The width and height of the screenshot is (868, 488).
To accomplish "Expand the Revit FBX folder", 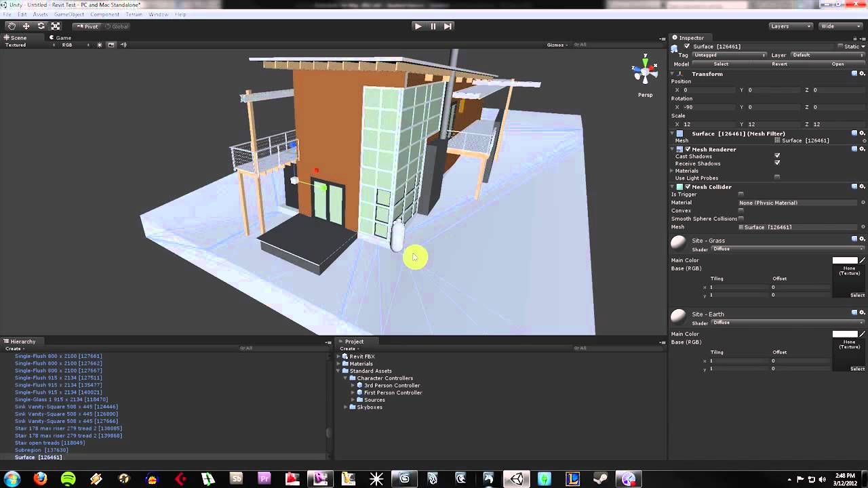I will (x=339, y=357).
